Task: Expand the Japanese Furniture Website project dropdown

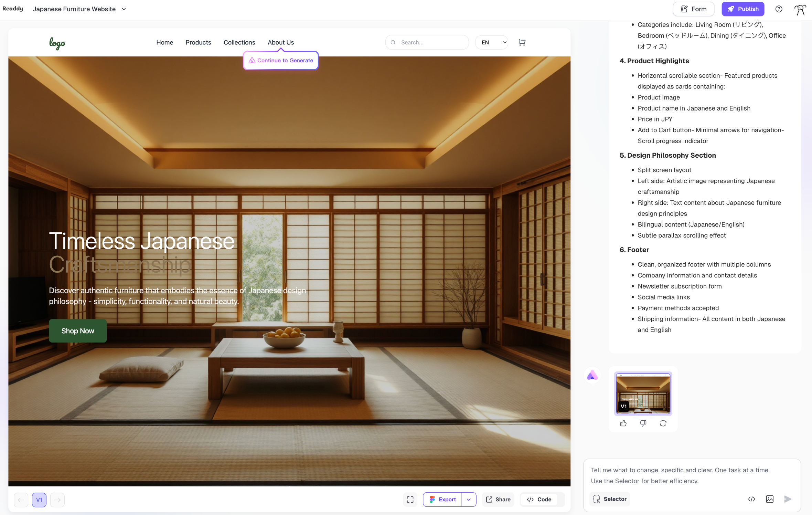Action: tap(124, 9)
